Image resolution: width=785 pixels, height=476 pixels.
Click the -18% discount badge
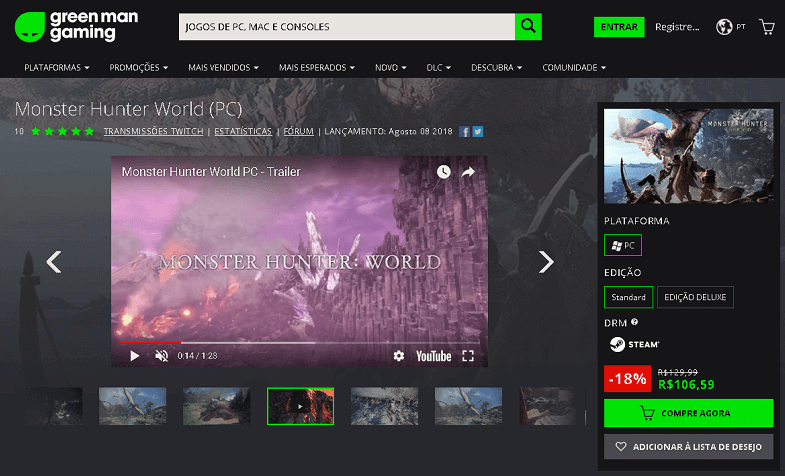click(627, 379)
